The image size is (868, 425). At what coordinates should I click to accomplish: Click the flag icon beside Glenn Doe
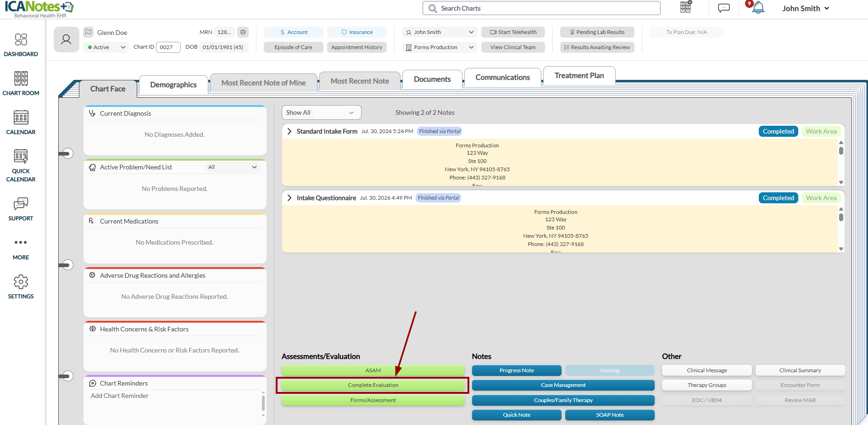click(89, 32)
